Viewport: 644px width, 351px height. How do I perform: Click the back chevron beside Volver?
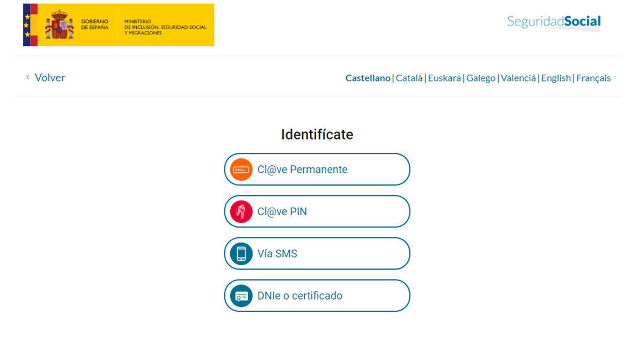tap(27, 77)
